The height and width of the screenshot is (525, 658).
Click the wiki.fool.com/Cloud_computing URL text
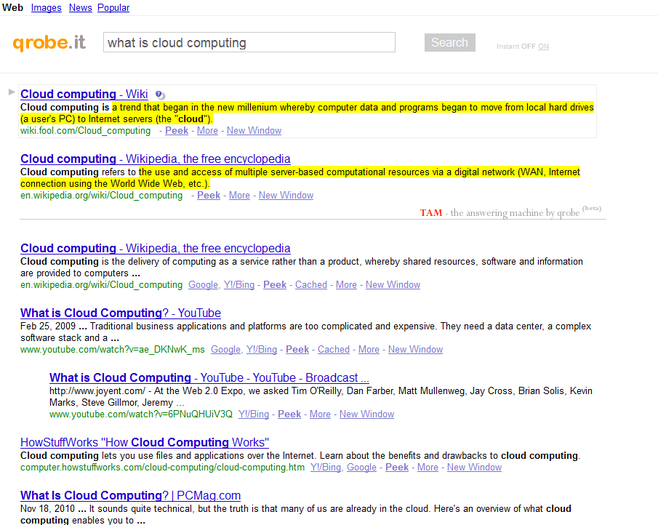click(86, 131)
